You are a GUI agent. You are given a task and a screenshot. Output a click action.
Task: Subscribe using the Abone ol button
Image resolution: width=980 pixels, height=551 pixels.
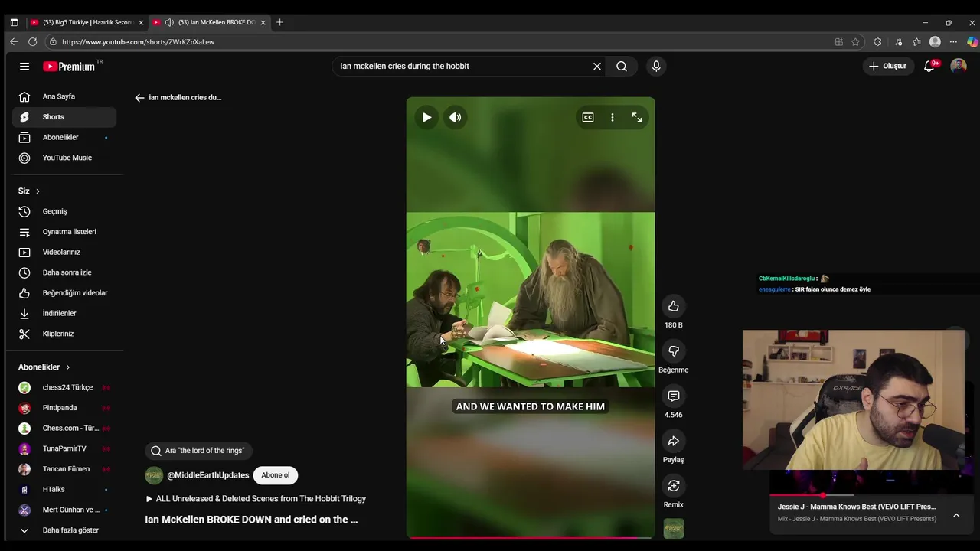276,475
